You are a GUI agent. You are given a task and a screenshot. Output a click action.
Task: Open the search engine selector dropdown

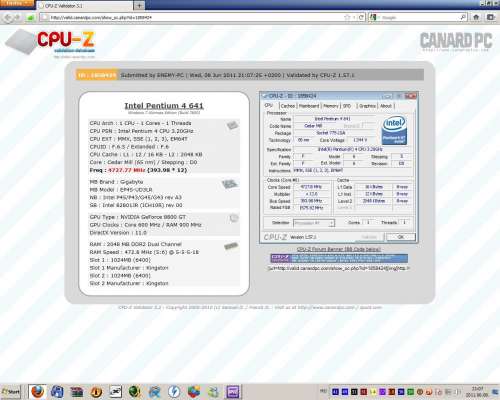click(x=374, y=17)
